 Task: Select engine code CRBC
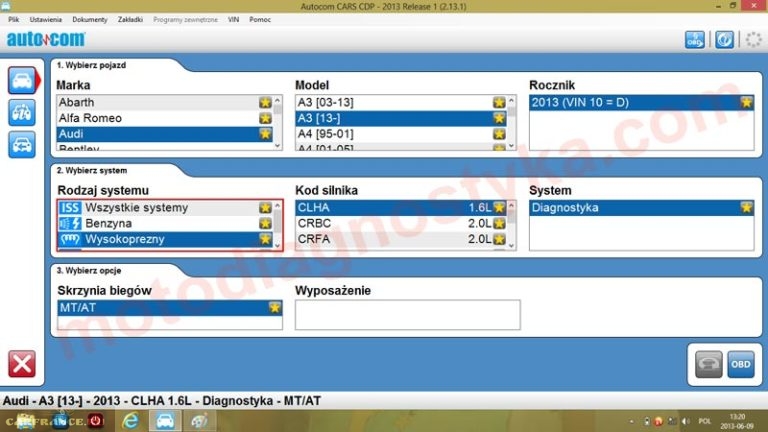pyautogui.click(x=401, y=223)
